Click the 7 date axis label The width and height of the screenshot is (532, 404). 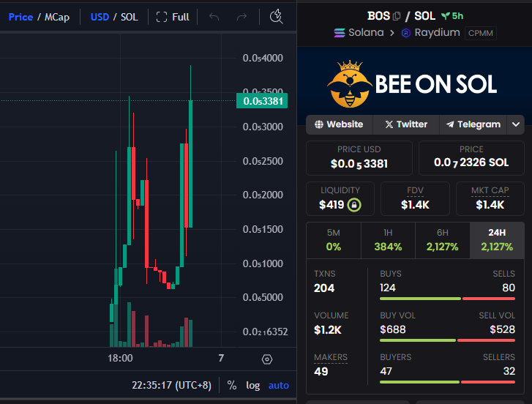point(221,358)
